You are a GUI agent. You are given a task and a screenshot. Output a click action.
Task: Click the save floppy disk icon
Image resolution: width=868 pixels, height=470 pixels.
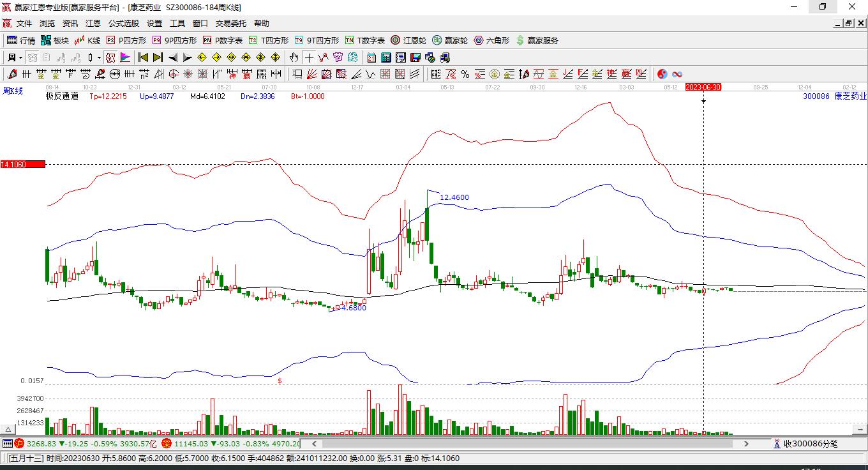coord(415,57)
